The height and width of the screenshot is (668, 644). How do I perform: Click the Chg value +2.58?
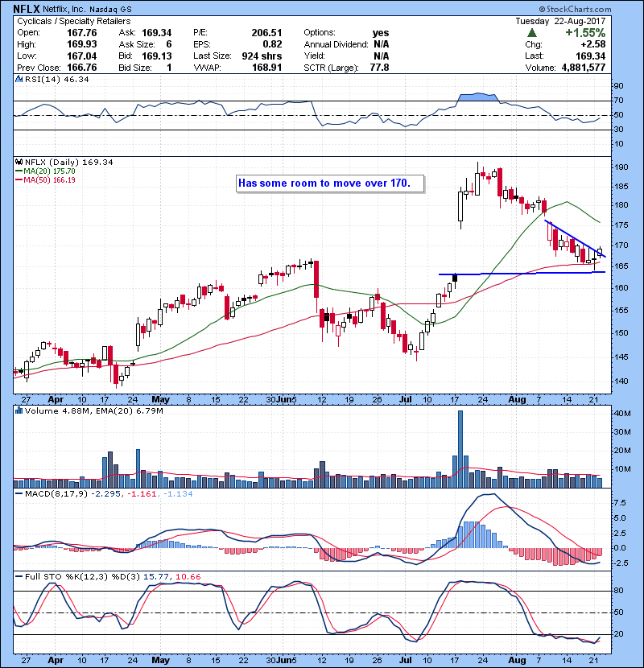coord(592,44)
